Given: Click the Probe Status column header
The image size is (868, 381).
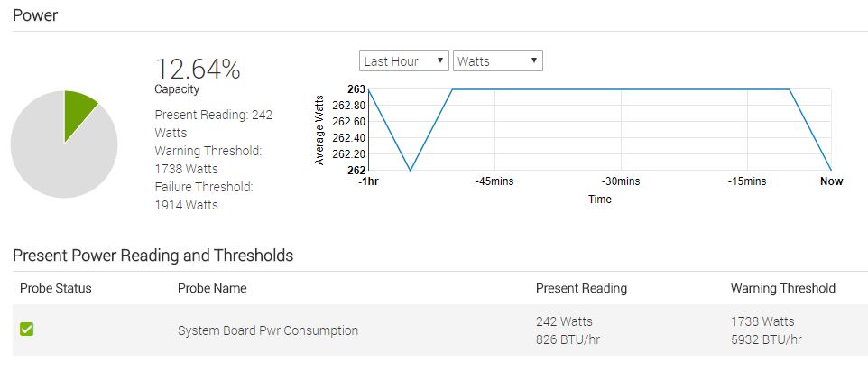Looking at the screenshot, I should (x=56, y=288).
